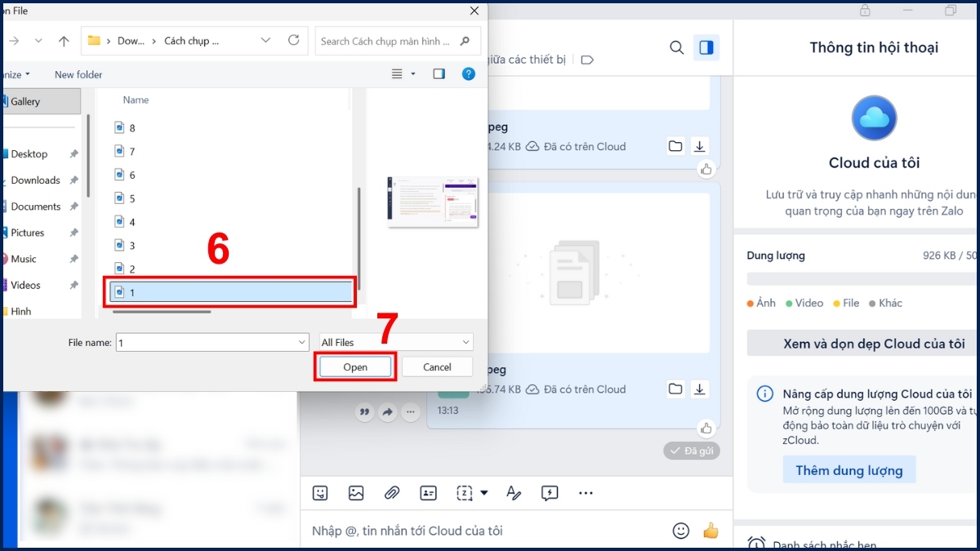This screenshot has width=980, height=551.
Task: Toggle the preview pane in the file dialog
Action: tap(439, 73)
